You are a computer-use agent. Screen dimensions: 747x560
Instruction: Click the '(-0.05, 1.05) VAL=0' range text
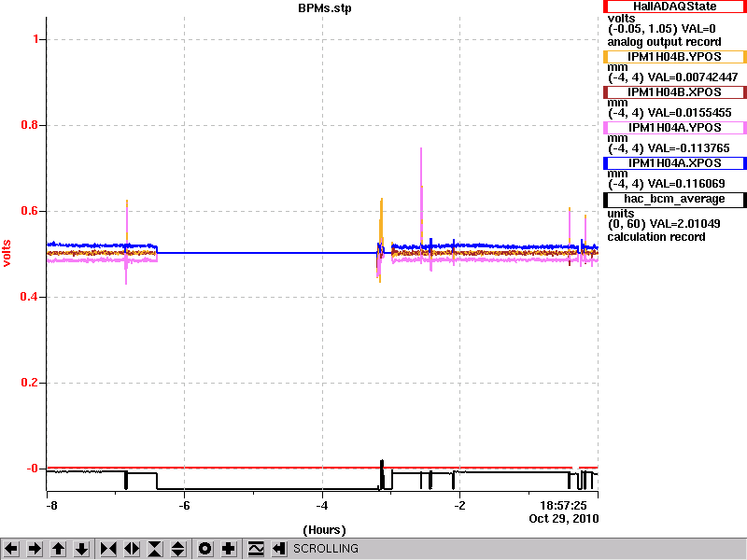pos(662,29)
